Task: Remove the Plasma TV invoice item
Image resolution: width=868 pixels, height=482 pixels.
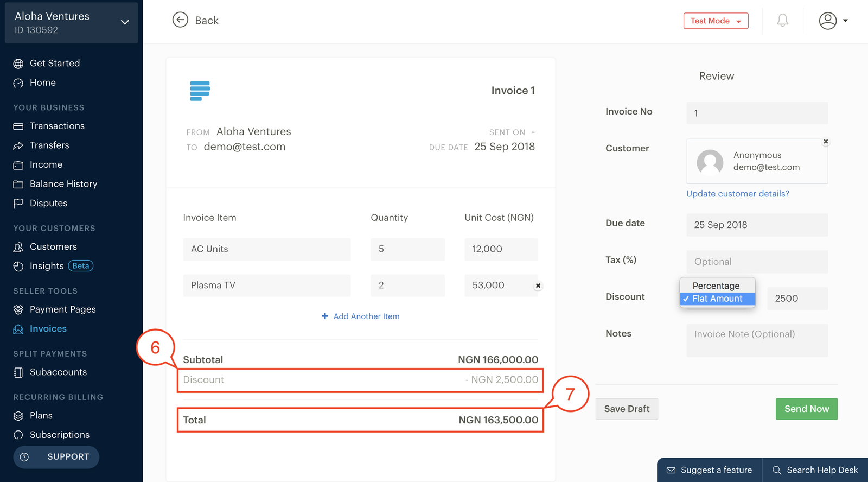Action: (538, 286)
